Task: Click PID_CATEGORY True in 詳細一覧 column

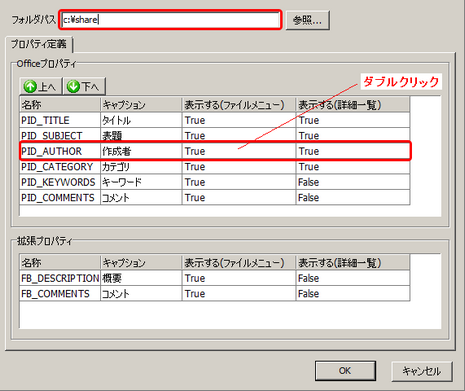Action: 353,167
